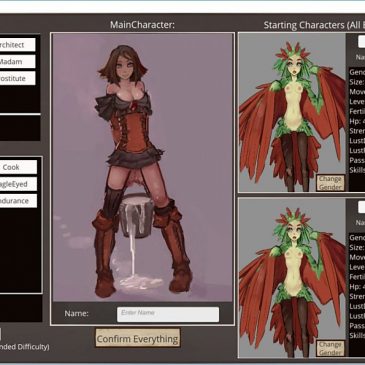Click the MainCharacter: heading text
Image resolution: width=365 pixels, height=365 pixels.
click(x=142, y=25)
